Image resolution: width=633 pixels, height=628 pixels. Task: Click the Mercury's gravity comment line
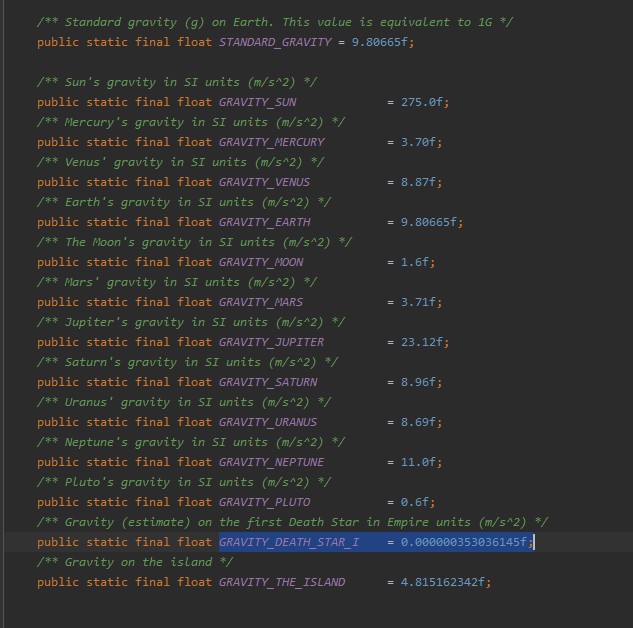click(x=191, y=122)
